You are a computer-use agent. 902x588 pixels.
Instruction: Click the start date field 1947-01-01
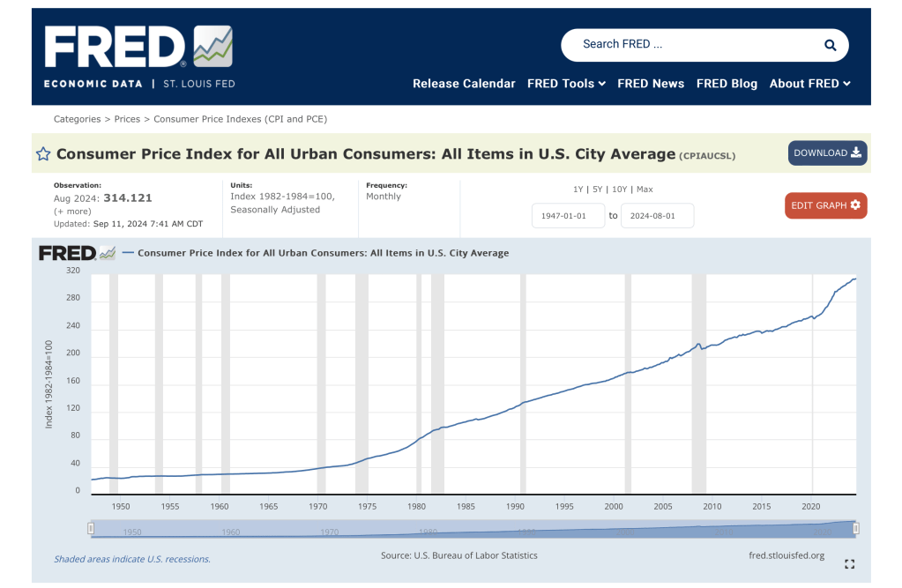[x=568, y=216]
